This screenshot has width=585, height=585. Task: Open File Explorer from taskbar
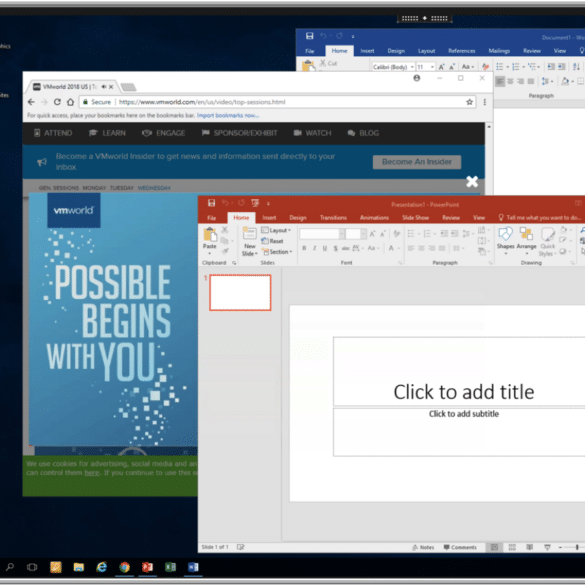coord(79,567)
